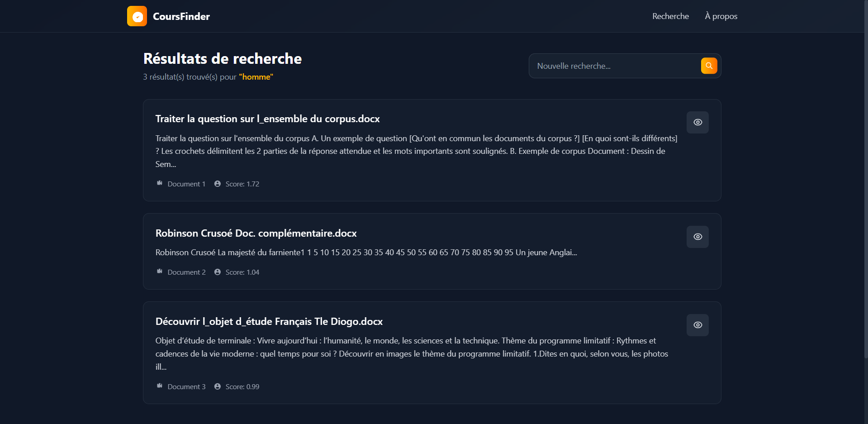Open the À propos navigation item
868x424 pixels.
pyautogui.click(x=721, y=16)
